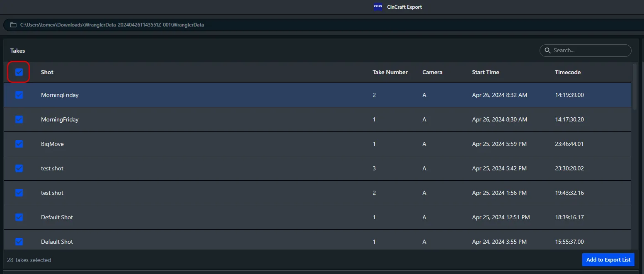This screenshot has height=274, width=644.
Task: Click the CinCraft Export window title
Action: [404, 7]
